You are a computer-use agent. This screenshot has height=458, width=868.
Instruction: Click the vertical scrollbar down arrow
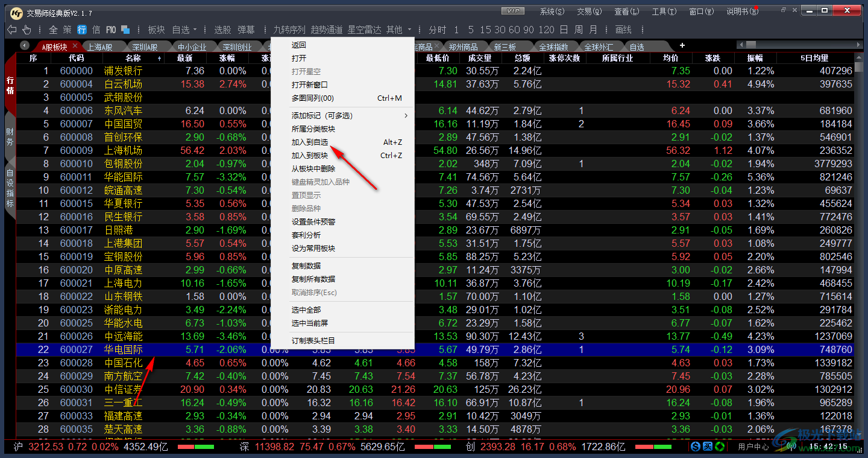point(860,434)
